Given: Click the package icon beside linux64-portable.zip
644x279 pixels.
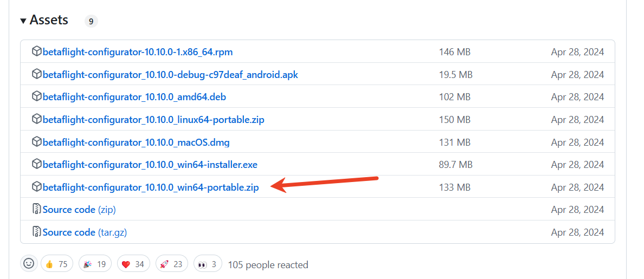Looking at the screenshot, I should (36, 119).
